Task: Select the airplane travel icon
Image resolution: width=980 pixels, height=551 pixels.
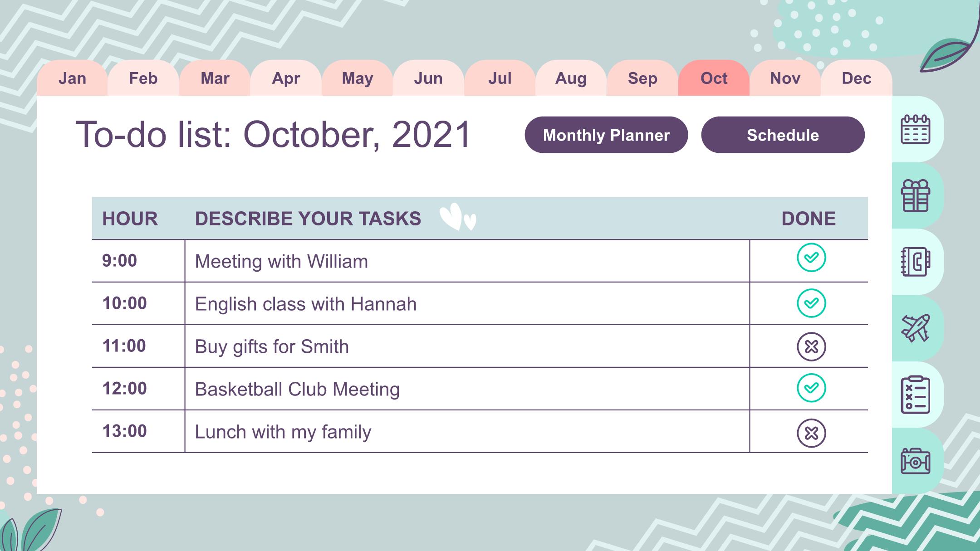Action: [915, 328]
